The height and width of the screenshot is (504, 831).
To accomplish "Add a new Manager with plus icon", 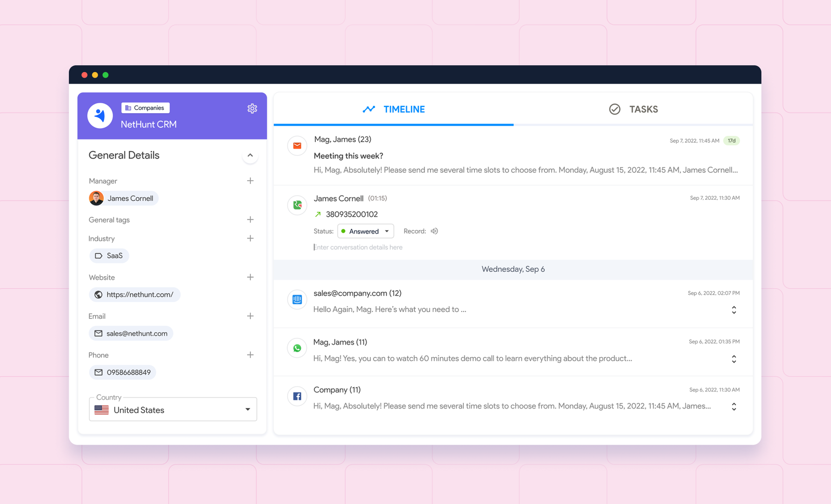I will [250, 181].
